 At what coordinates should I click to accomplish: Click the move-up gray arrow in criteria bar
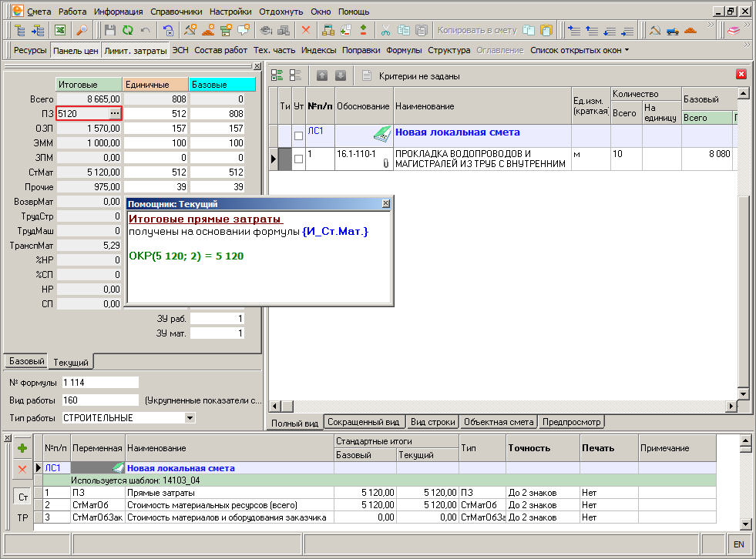point(322,75)
